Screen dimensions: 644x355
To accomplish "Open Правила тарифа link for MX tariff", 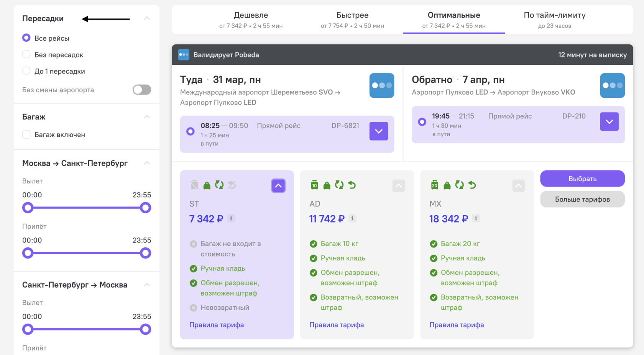I will pyautogui.click(x=457, y=325).
